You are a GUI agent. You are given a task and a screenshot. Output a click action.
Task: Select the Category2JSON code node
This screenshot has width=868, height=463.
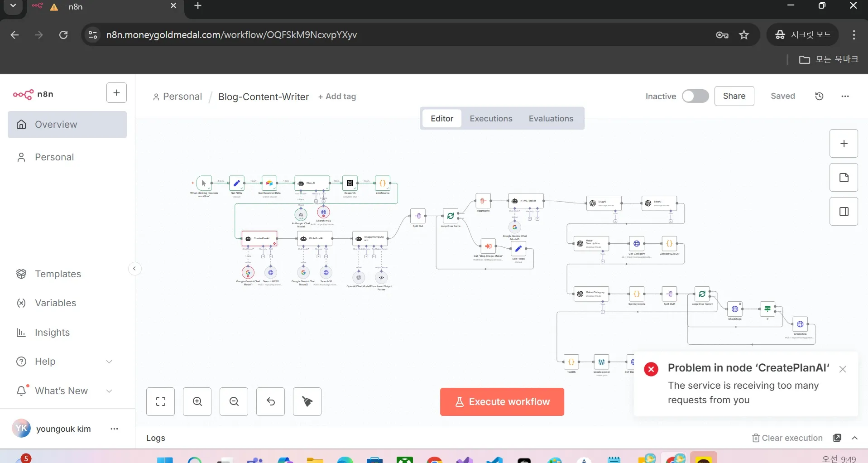(x=669, y=244)
